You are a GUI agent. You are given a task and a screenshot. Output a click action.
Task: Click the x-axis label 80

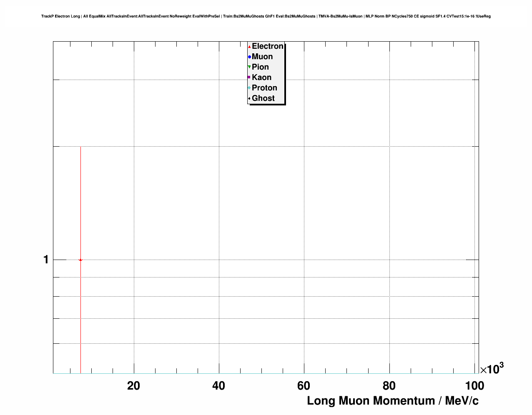point(389,386)
